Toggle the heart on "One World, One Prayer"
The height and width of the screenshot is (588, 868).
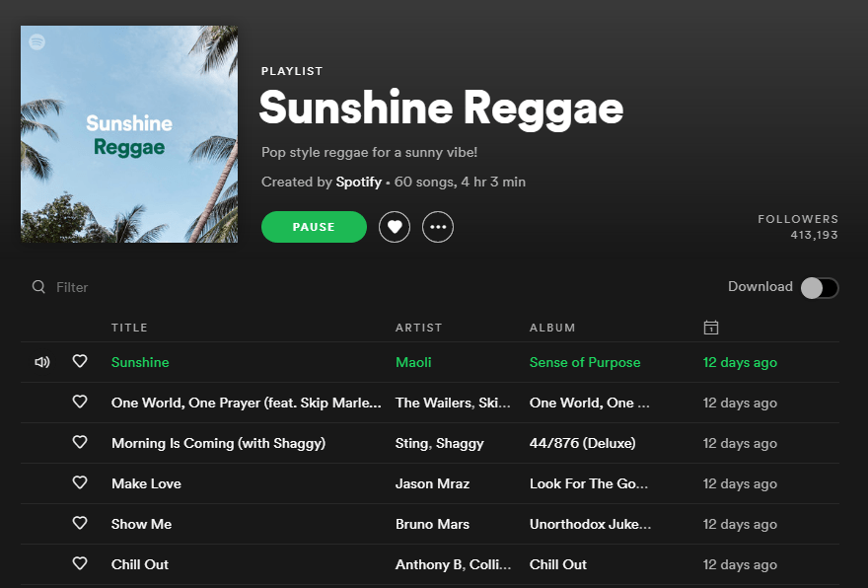(80, 403)
